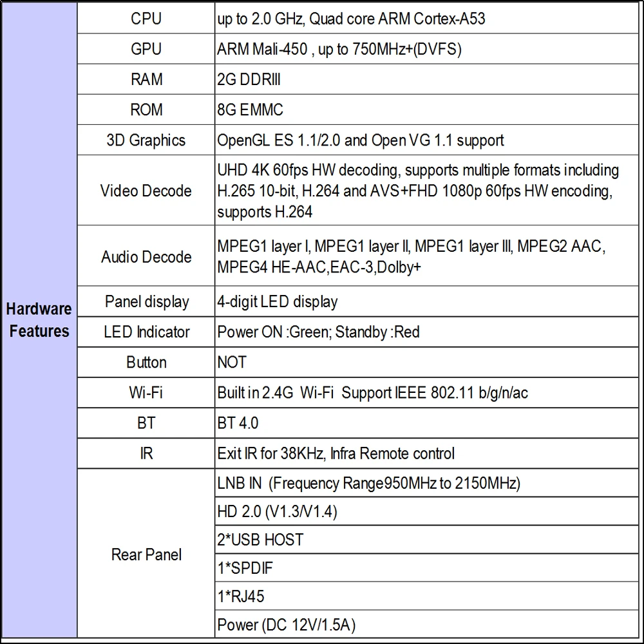Select the Rear Panel label cell
Image resolution: width=644 pixels, height=644 pixels.
[x=146, y=554]
